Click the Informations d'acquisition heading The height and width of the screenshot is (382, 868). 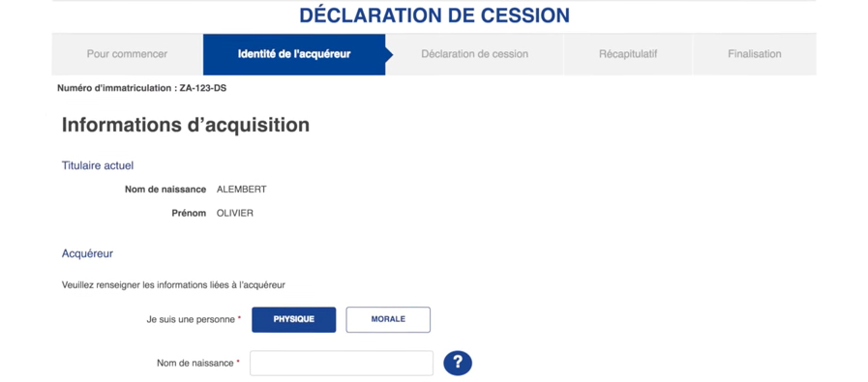[x=186, y=125]
